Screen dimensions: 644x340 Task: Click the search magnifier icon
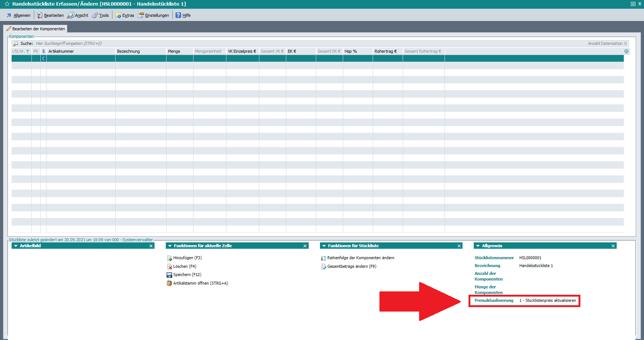click(16, 44)
